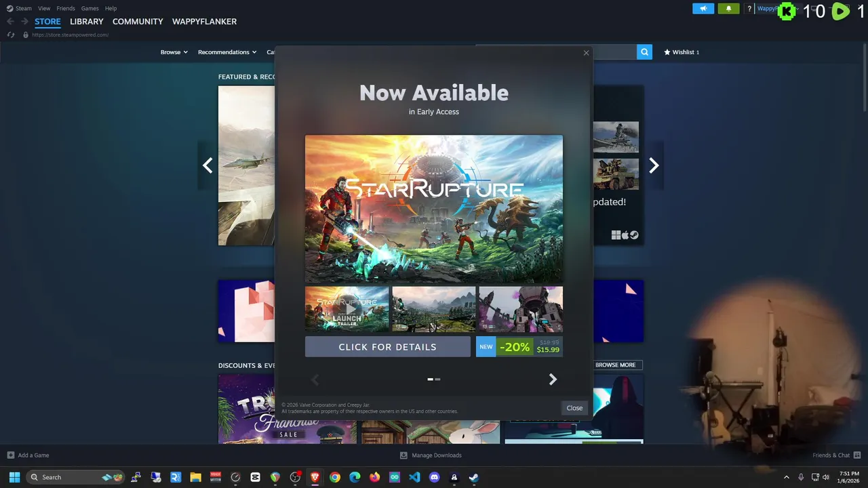
Task: Open the Games menu
Action: 90,8
